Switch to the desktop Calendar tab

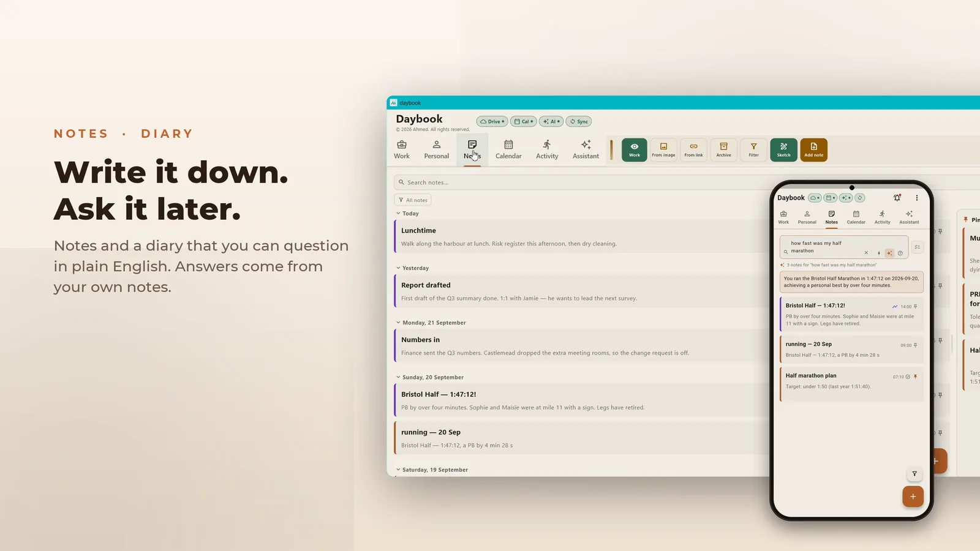pos(508,149)
